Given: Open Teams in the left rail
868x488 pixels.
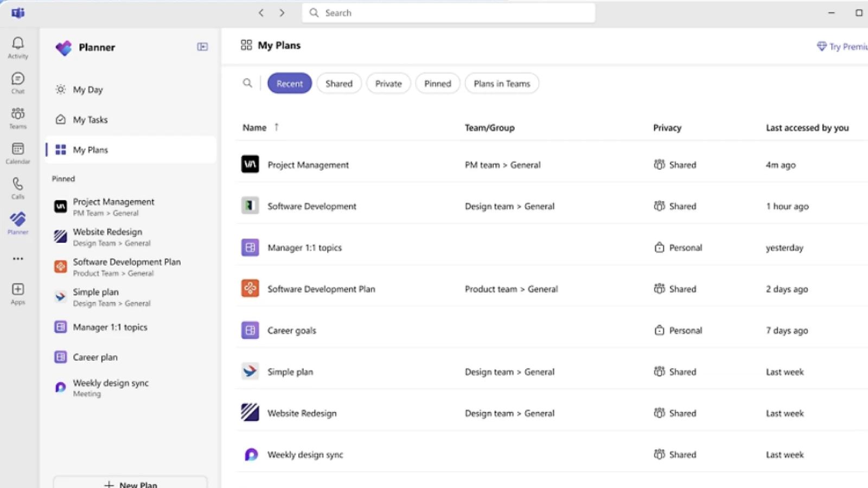Looking at the screenshot, I should (18, 118).
